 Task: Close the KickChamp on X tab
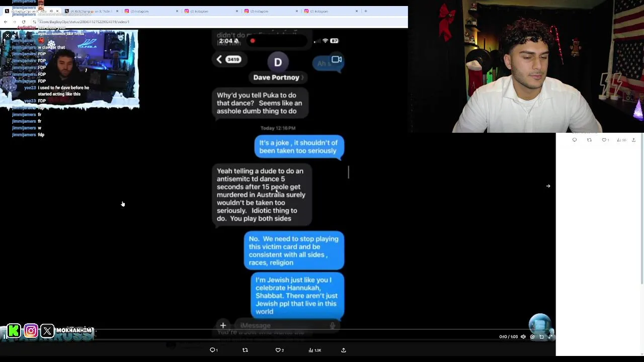[x=117, y=11]
